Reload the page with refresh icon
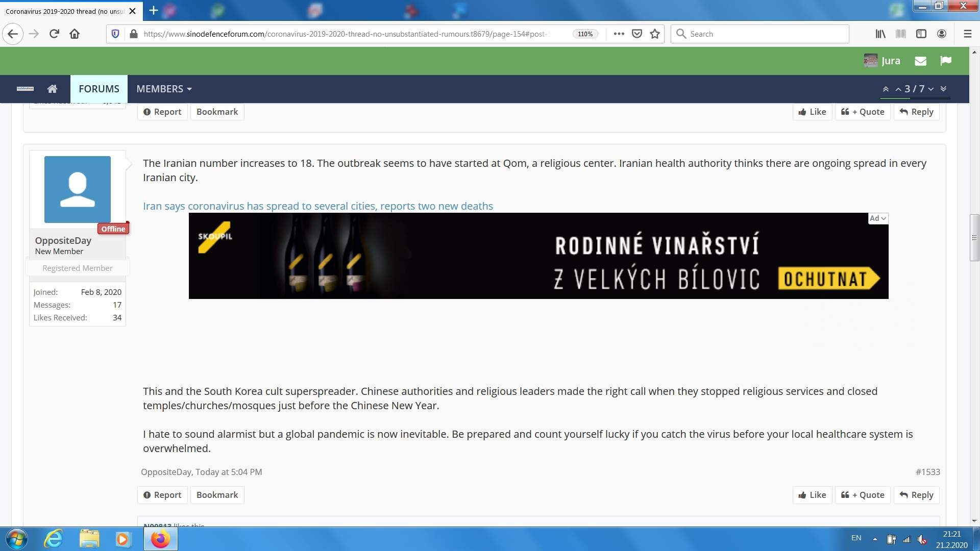This screenshot has height=551, width=980. point(54,34)
